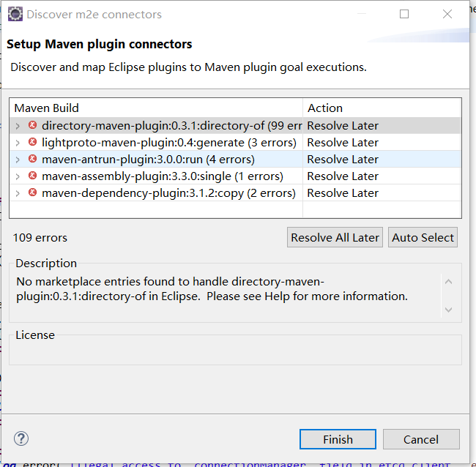Click error icon beside directory-maven-plugin row

pyautogui.click(x=32, y=125)
